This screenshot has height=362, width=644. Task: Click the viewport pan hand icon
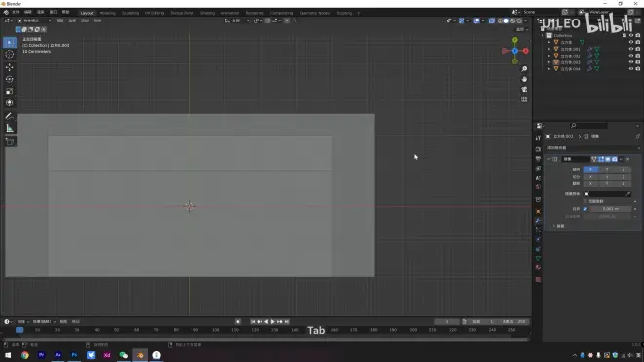pyautogui.click(x=524, y=79)
